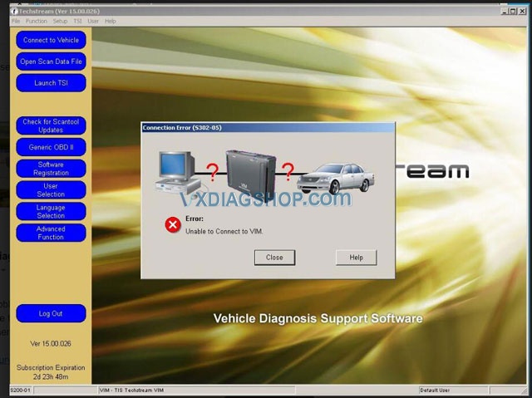Minimize the Techstream window
532x398 pixels.
505,11
